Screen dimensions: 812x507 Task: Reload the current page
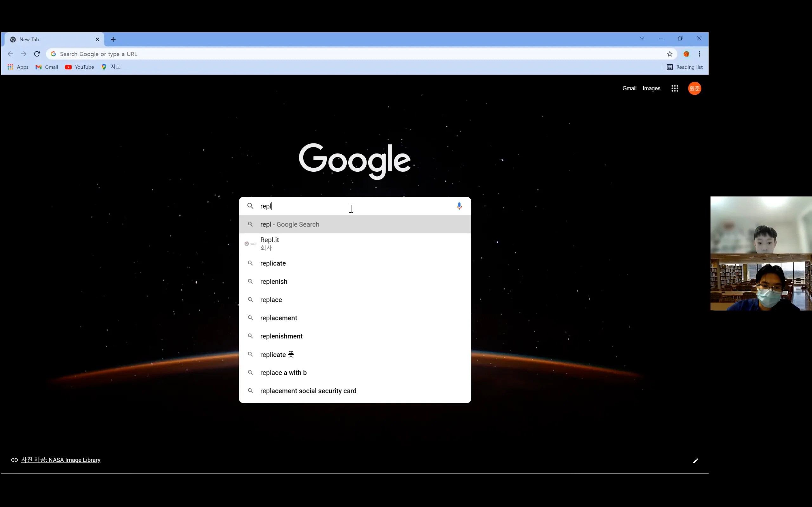pos(37,54)
